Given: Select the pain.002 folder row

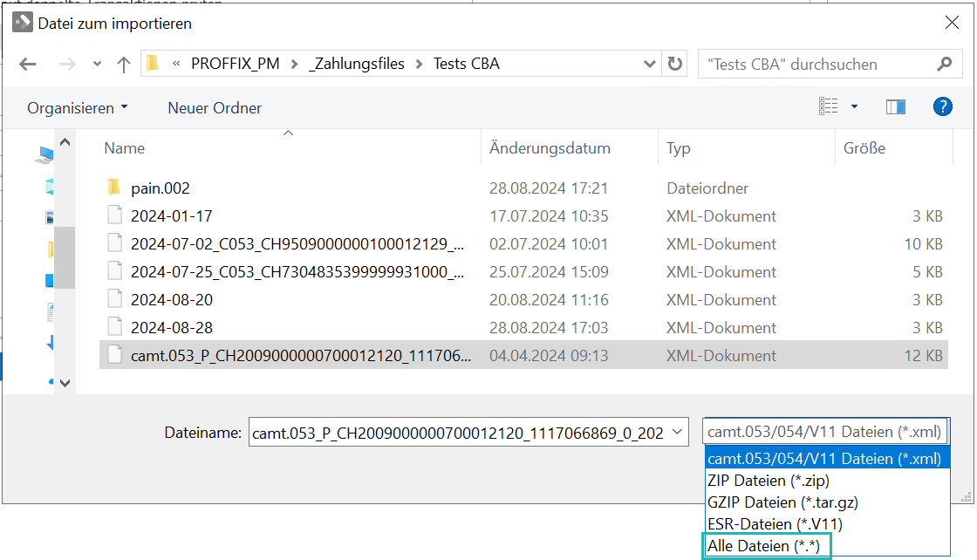Looking at the screenshot, I should point(523,188).
